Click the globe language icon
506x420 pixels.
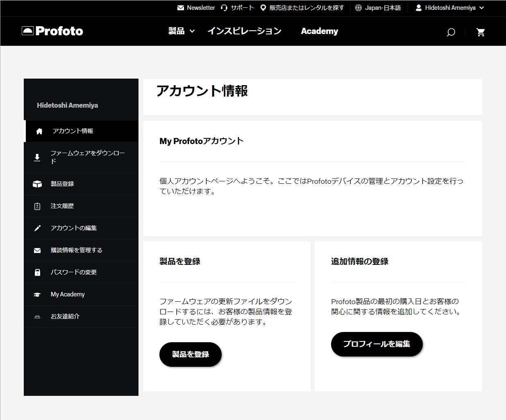(359, 8)
